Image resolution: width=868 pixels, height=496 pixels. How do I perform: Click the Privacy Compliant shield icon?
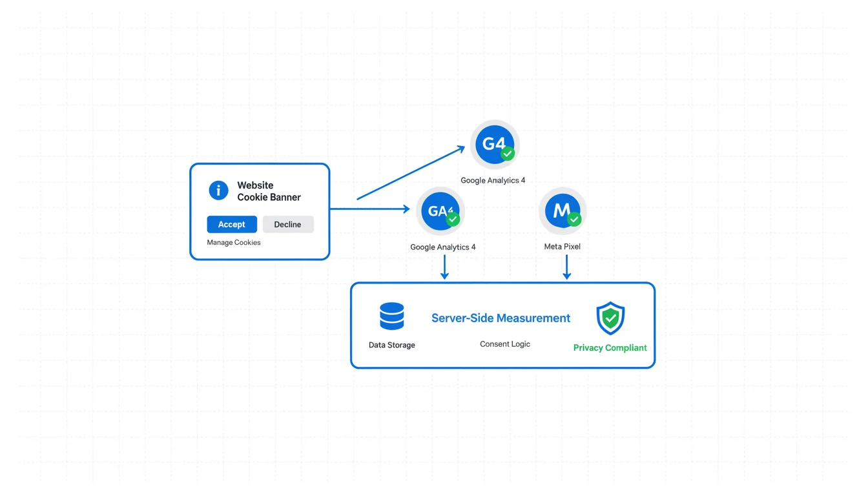click(610, 318)
